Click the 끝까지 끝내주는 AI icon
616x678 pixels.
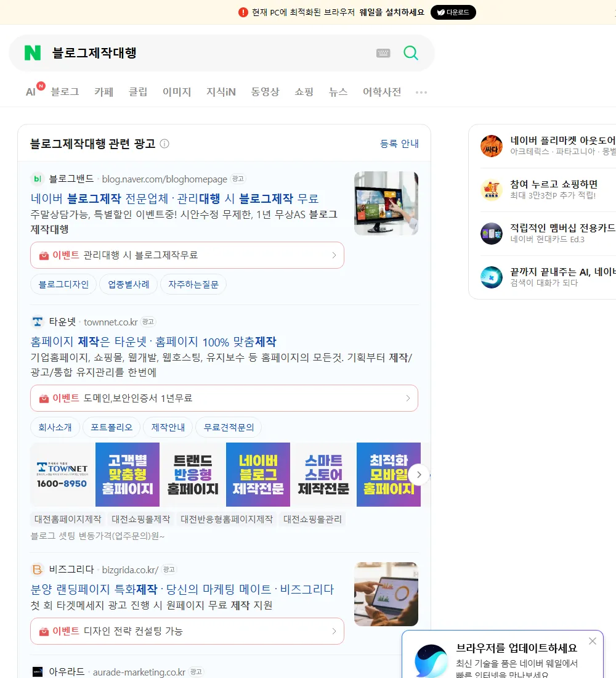(492, 277)
